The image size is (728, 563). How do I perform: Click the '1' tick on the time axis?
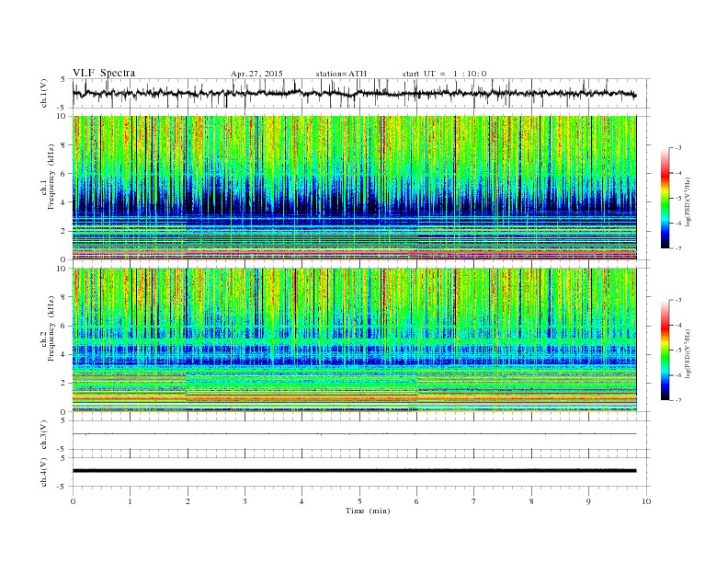click(130, 501)
